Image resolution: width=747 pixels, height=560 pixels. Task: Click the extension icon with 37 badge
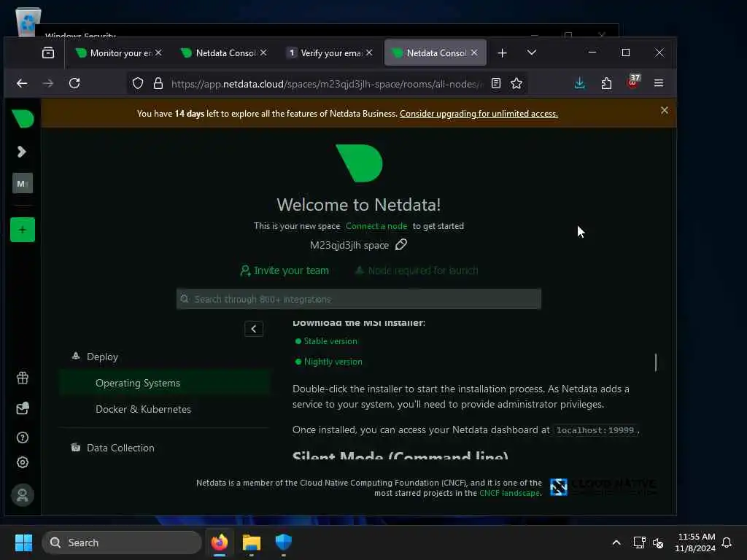point(633,82)
